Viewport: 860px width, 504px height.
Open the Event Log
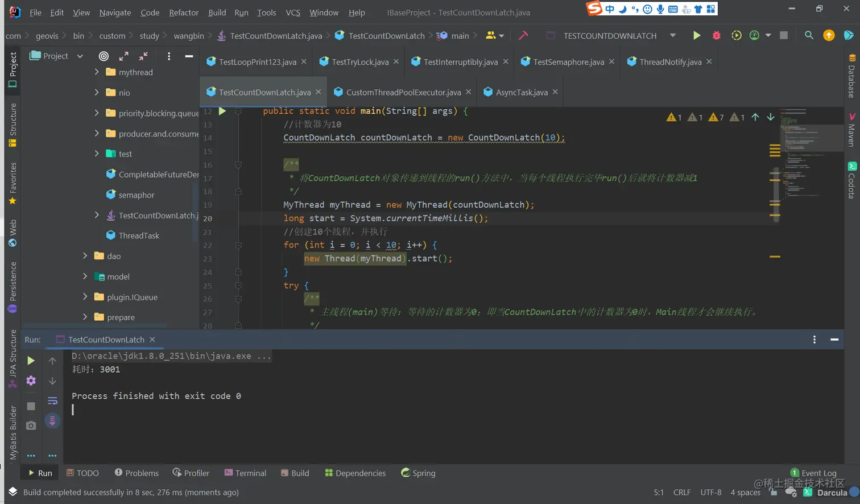click(x=813, y=473)
